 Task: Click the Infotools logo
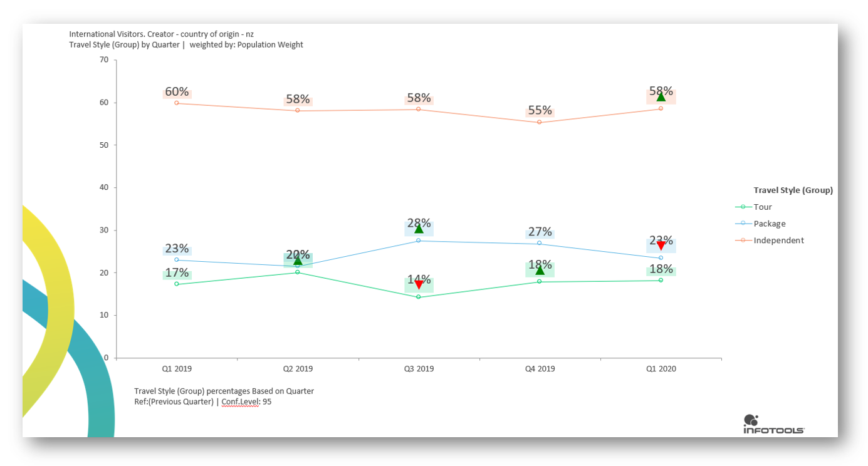[774, 425]
